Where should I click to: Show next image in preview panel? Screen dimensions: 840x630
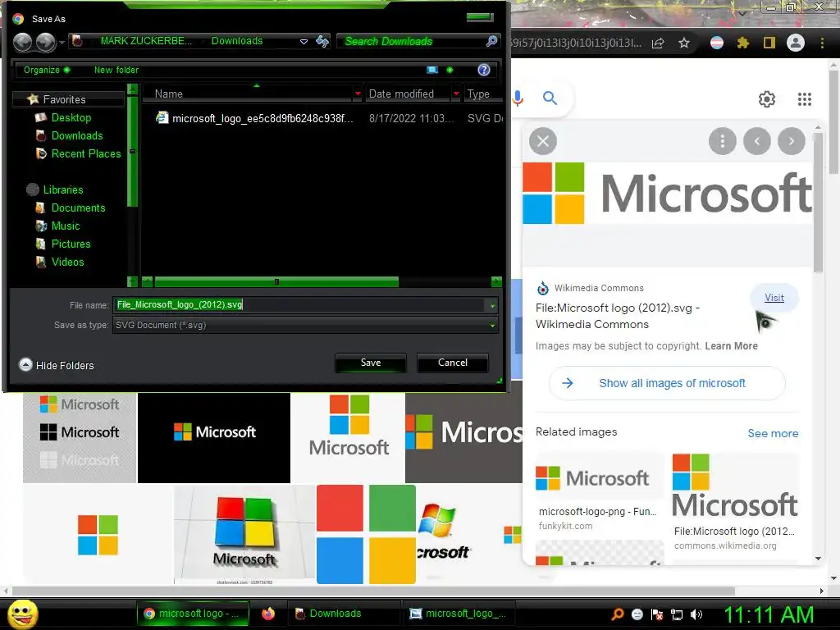pos(792,141)
